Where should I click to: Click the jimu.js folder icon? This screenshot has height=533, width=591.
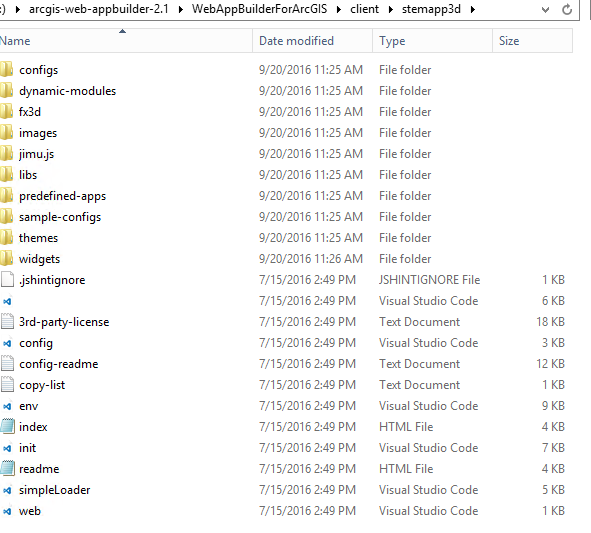[x=6, y=154]
